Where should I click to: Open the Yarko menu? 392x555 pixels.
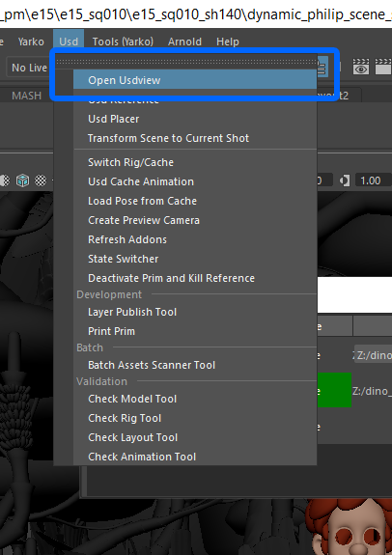[x=31, y=42]
